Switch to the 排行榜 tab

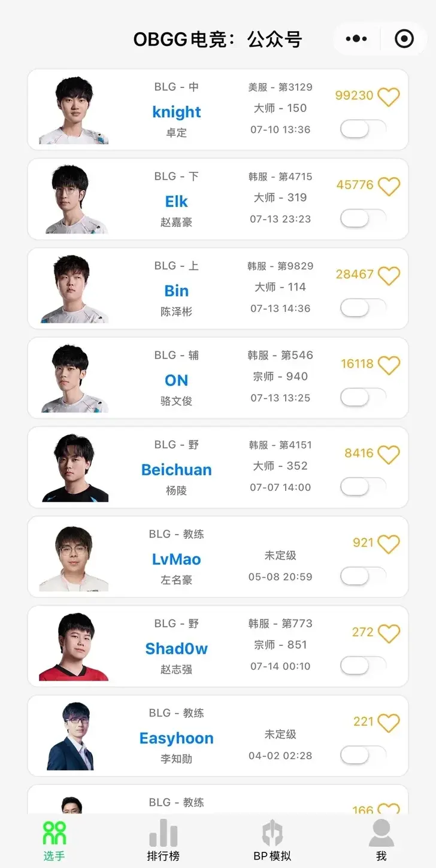tap(163, 839)
